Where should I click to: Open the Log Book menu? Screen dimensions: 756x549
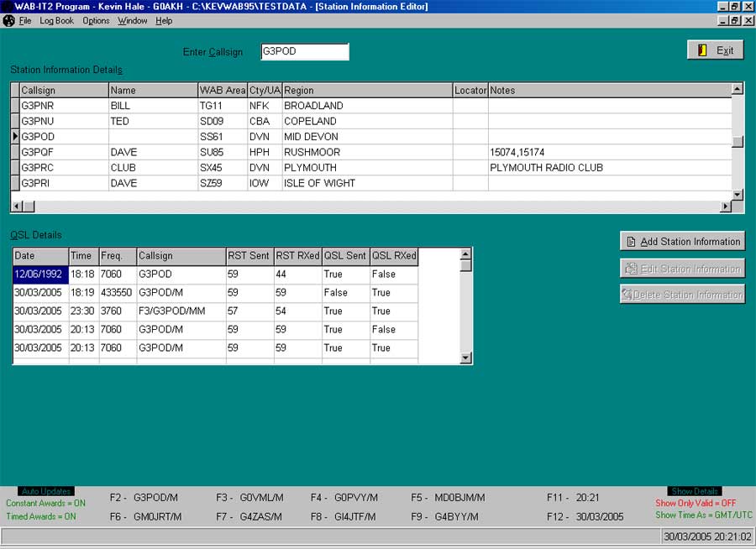(55, 20)
